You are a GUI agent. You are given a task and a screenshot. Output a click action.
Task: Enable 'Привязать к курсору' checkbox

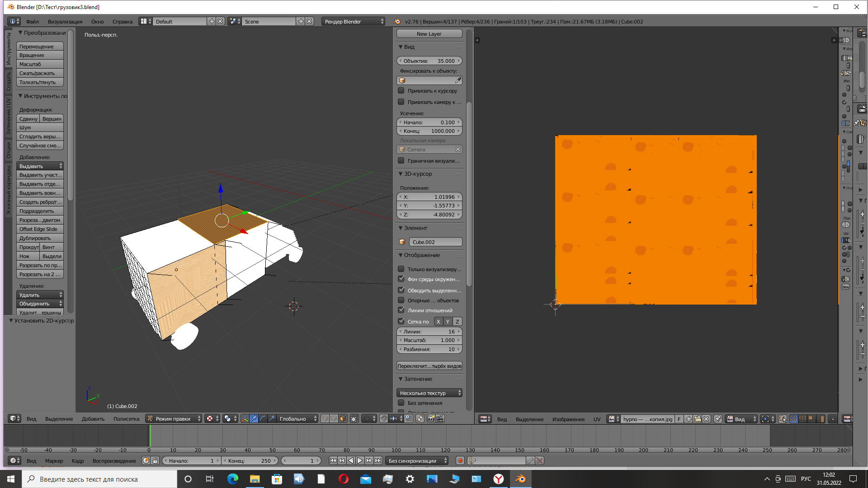pos(401,91)
